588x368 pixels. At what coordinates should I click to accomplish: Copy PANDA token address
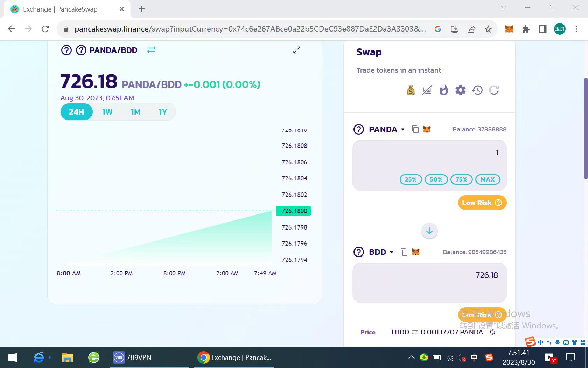click(x=415, y=129)
